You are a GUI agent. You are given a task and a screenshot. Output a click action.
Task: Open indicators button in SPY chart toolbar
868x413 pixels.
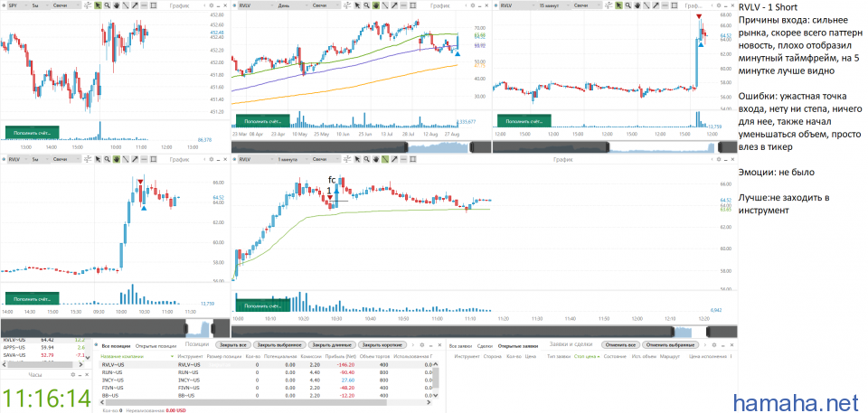coord(88,5)
